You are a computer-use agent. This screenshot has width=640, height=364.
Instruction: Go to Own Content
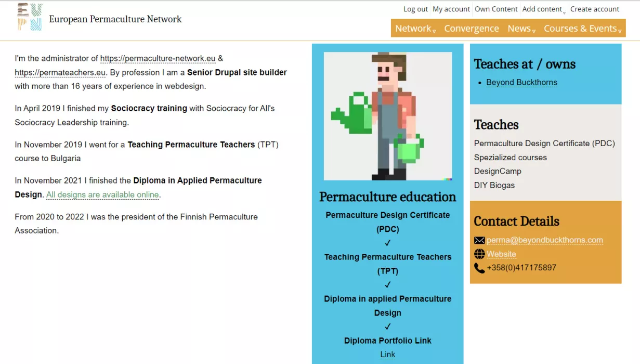click(496, 9)
